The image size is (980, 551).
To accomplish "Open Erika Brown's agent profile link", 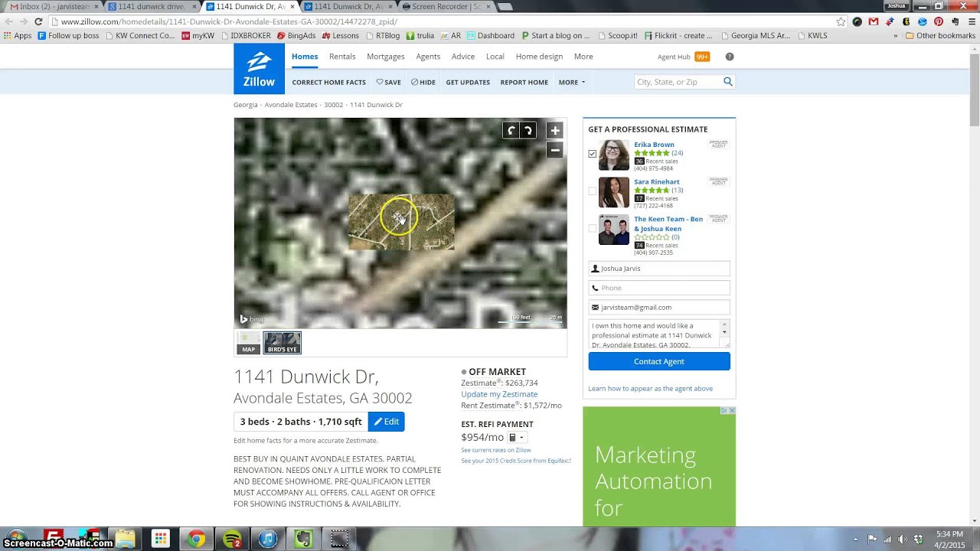I will [654, 145].
